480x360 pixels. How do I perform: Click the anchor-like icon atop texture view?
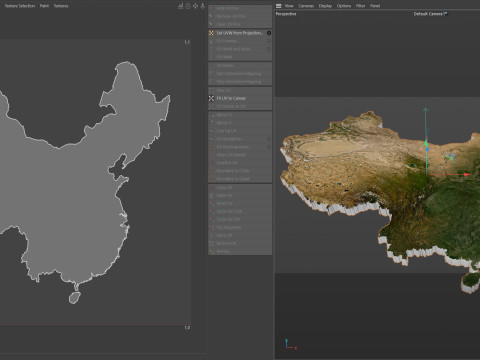pos(202,6)
